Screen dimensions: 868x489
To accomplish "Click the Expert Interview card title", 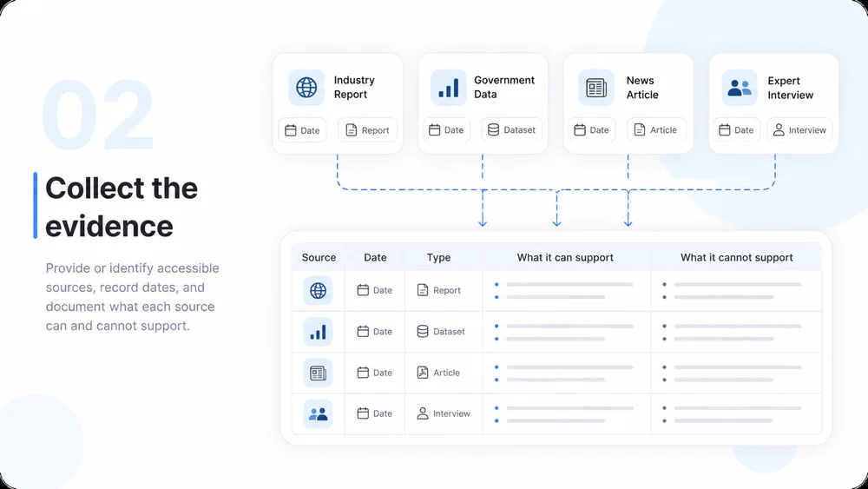I will coord(791,88).
